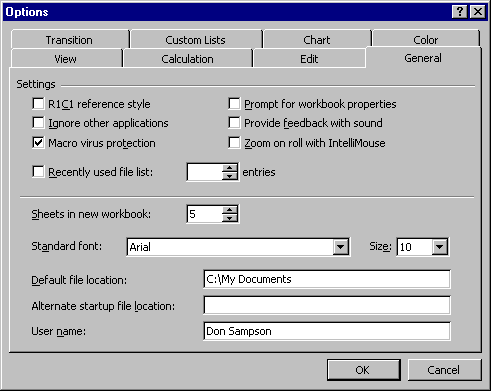The height and width of the screenshot is (391, 491).
Task: Enable R1C1 reference style checkbox
Action: coord(38,104)
